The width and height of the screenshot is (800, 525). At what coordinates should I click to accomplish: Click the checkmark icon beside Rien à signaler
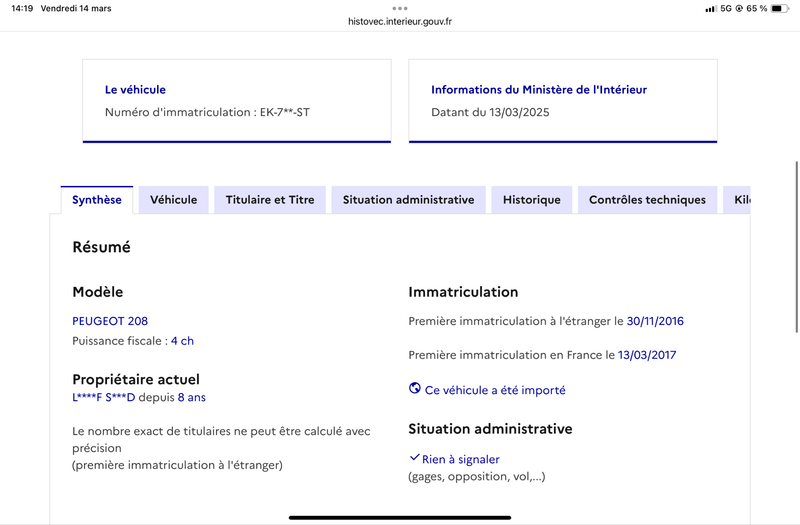pos(414,457)
